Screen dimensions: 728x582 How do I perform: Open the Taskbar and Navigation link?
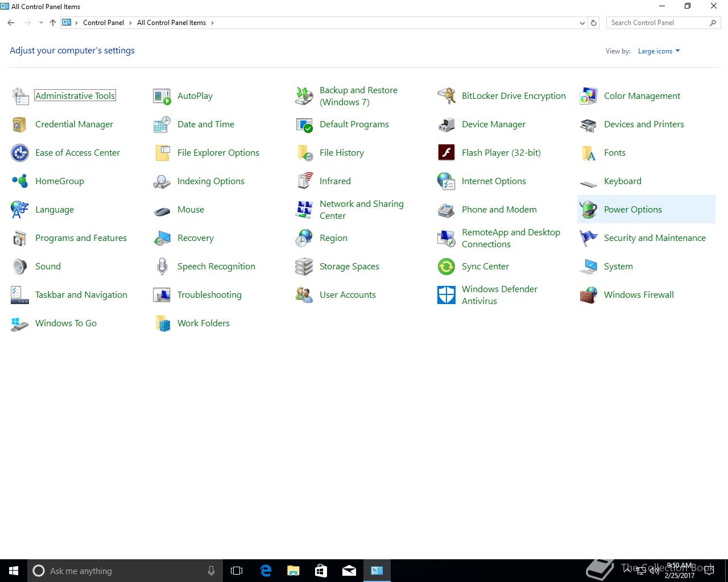click(x=81, y=295)
